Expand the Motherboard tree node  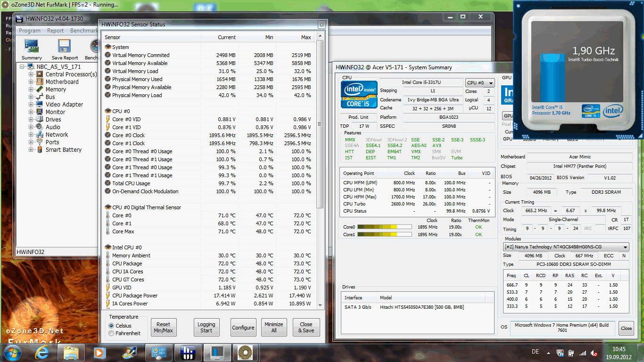click(31, 82)
